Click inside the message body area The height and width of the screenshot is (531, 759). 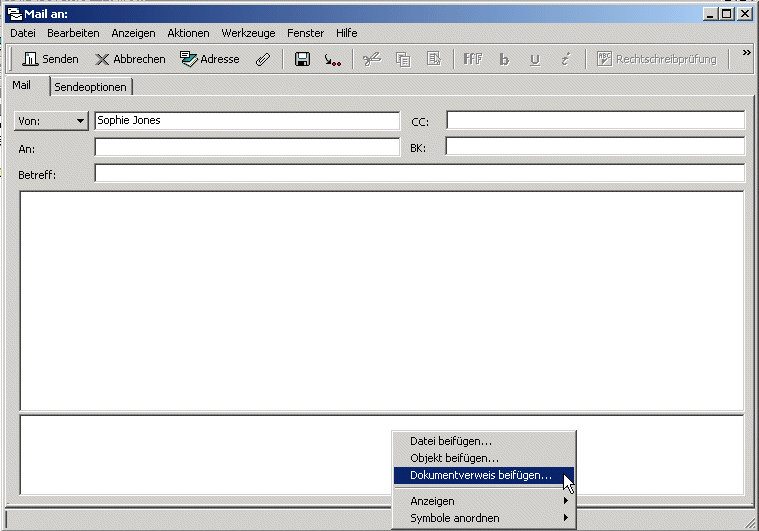pyautogui.click(x=382, y=301)
